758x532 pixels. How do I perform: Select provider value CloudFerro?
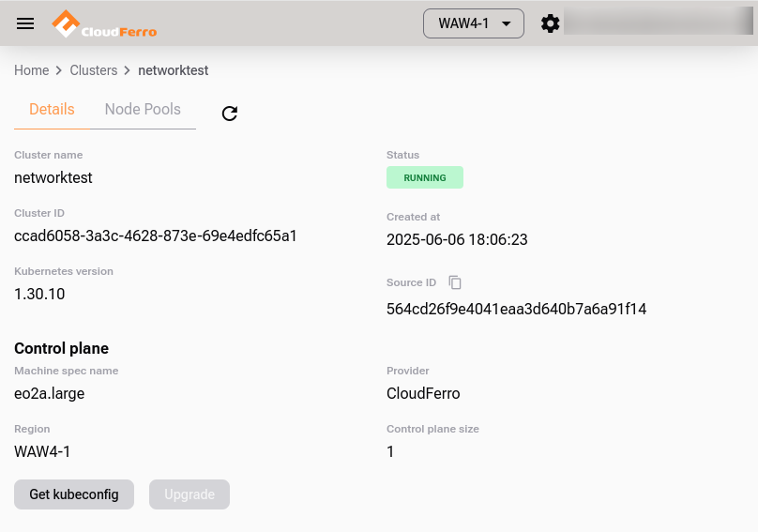[x=423, y=393]
